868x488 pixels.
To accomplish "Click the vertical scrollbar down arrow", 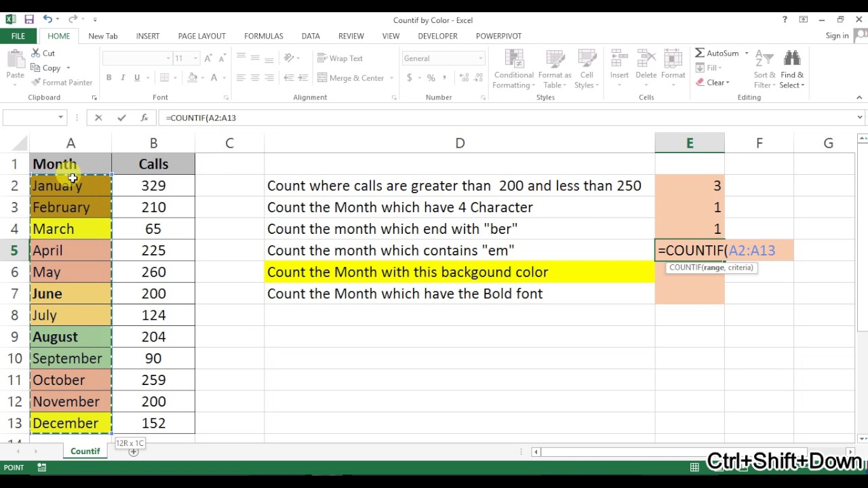I will (862, 437).
